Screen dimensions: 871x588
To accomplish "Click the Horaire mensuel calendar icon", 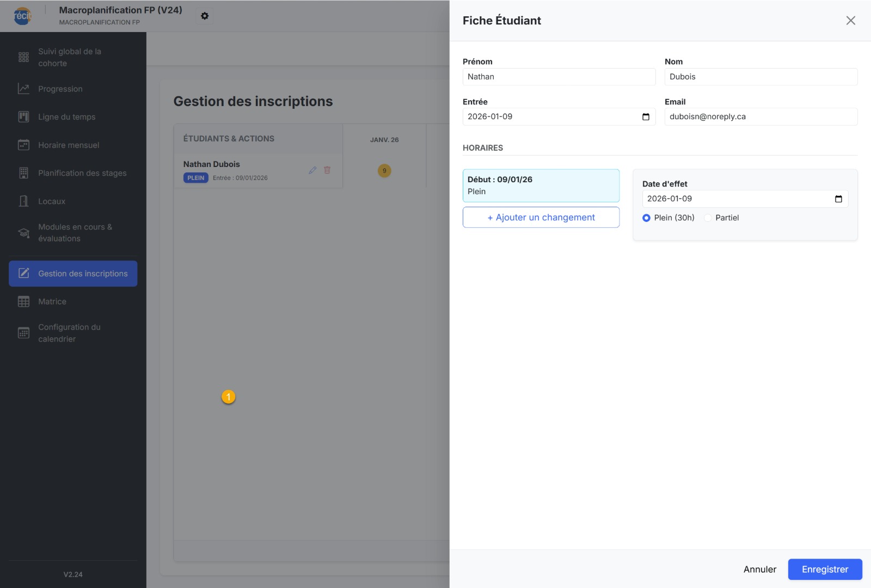I will (23, 145).
